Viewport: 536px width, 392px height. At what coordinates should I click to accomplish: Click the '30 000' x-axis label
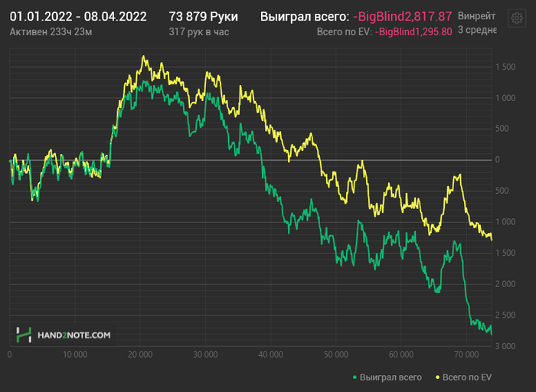pos(205,354)
